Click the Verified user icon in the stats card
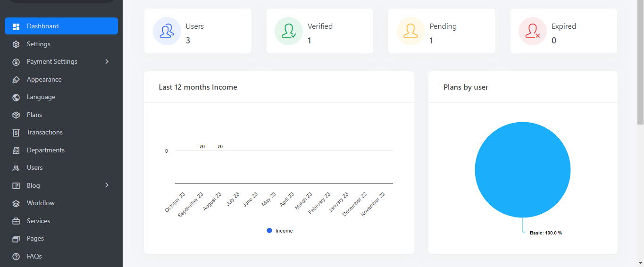This screenshot has width=644, height=267. (289, 31)
